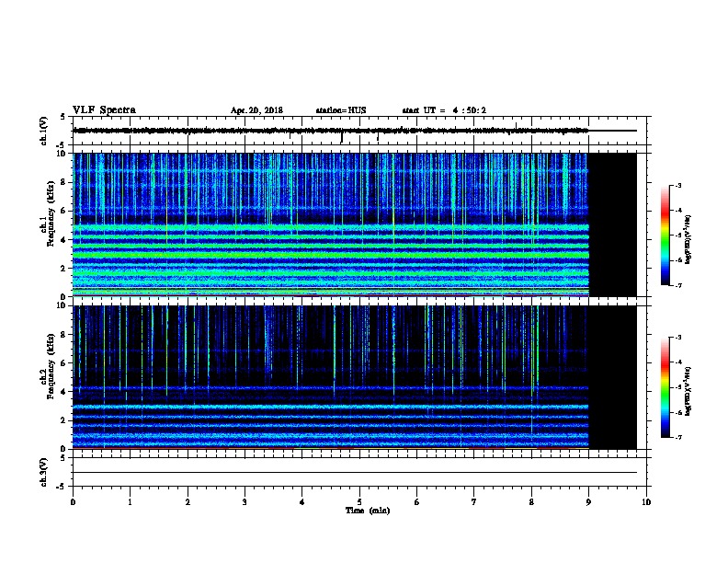The width and height of the screenshot is (728, 563).
Task: Select the ch.1 "Frequency (kHz)" axis label
Action: (x=51, y=213)
